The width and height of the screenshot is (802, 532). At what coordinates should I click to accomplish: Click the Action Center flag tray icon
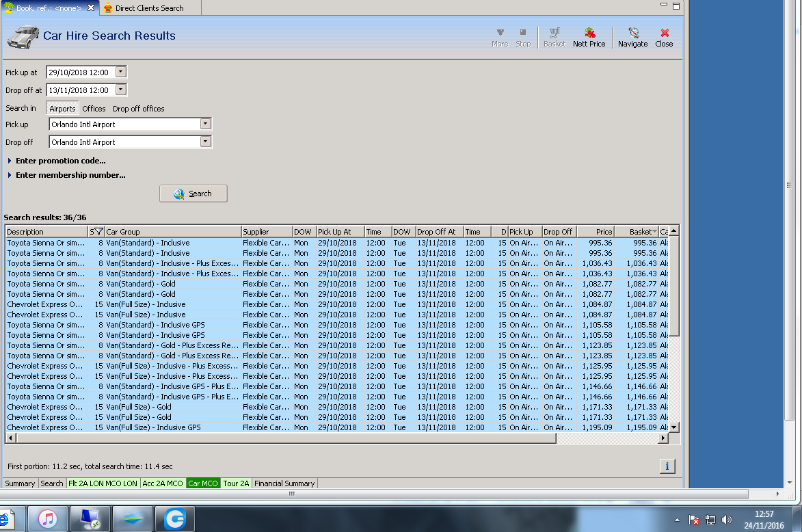pos(693,520)
